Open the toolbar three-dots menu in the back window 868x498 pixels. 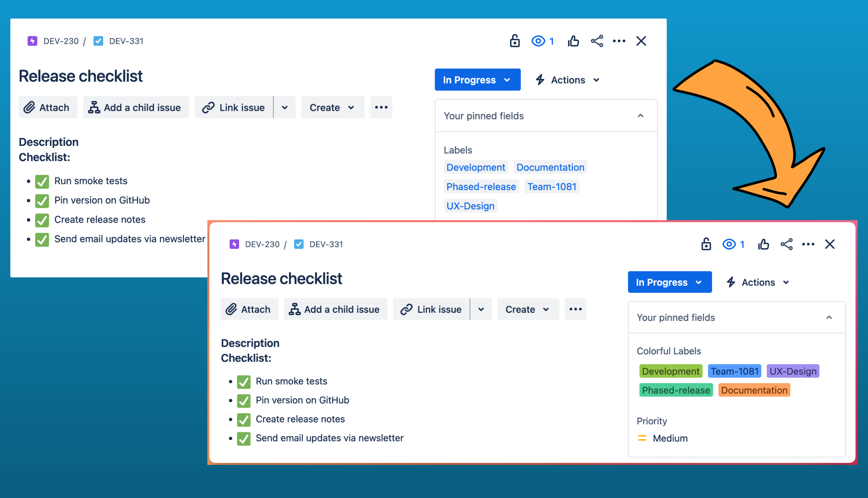[381, 107]
